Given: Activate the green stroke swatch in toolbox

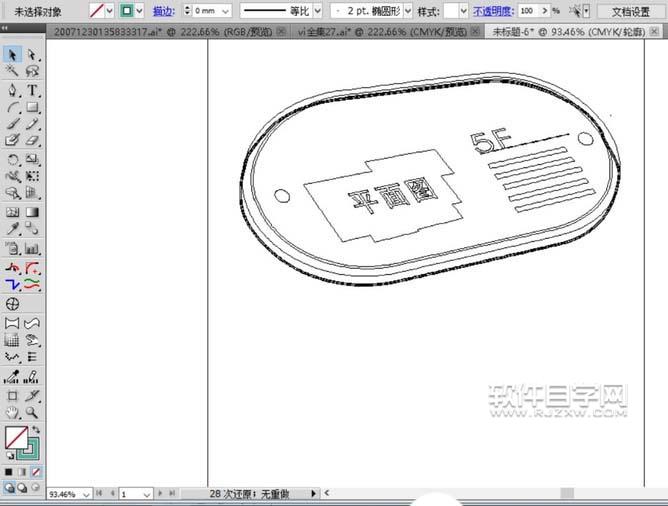Looking at the screenshot, I should click(33, 453).
